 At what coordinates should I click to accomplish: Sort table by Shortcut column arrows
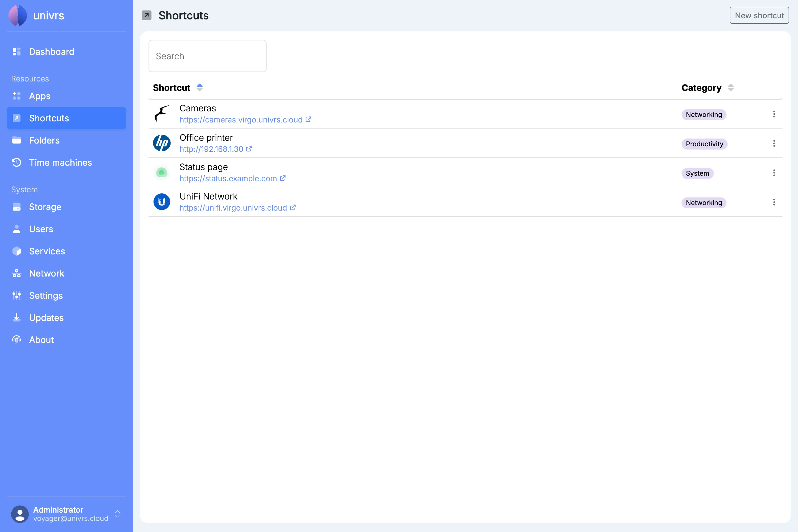pyautogui.click(x=199, y=88)
